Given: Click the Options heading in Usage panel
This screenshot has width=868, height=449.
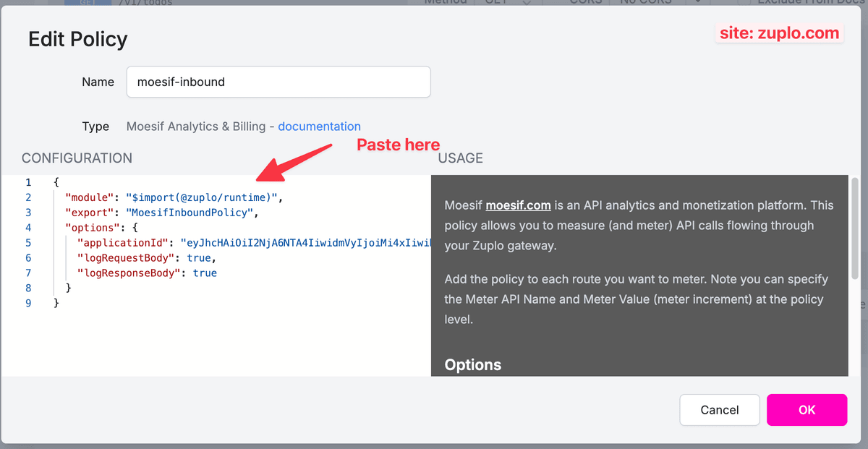Looking at the screenshot, I should point(473,365).
